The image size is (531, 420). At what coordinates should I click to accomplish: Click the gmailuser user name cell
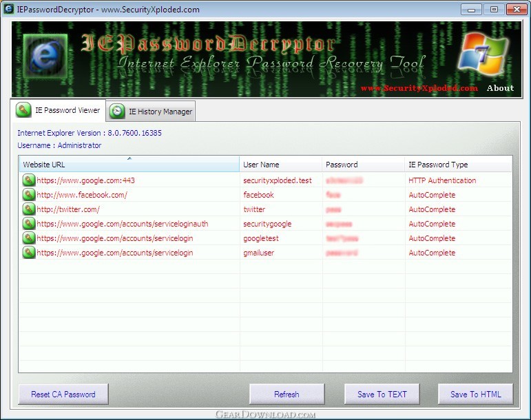click(259, 253)
